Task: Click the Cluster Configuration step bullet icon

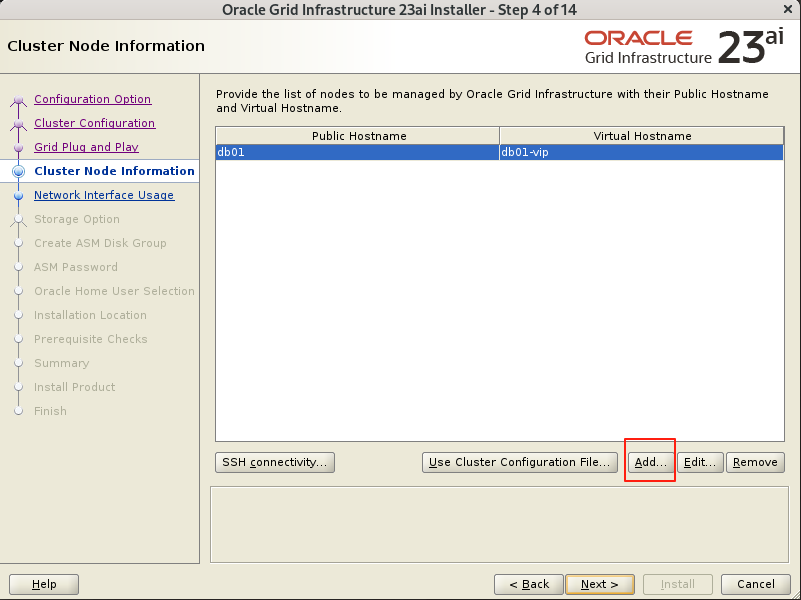Action: pos(18,124)
